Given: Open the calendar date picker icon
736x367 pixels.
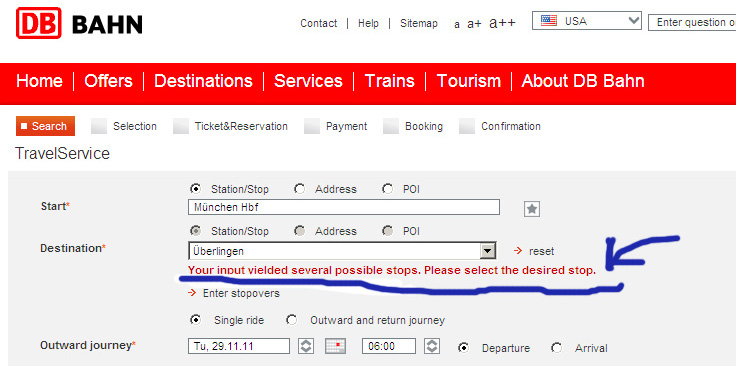Looking at the screenshot, I should pos(336,346).
